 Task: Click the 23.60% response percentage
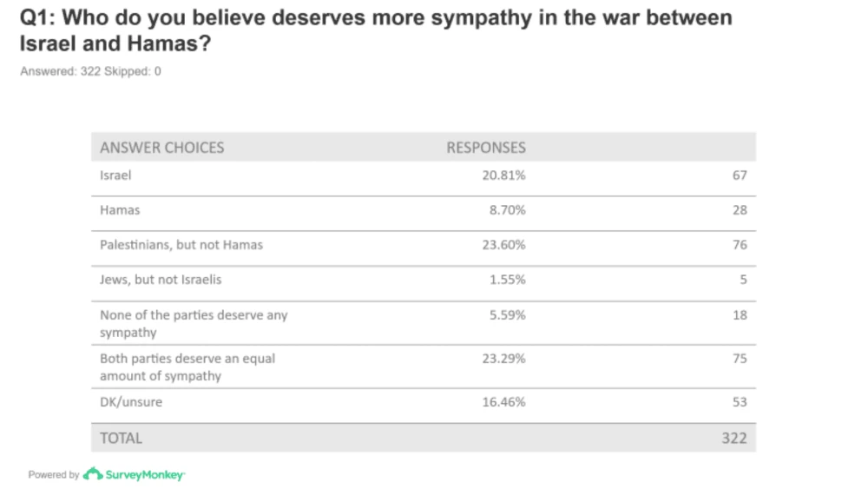[503, 245]
